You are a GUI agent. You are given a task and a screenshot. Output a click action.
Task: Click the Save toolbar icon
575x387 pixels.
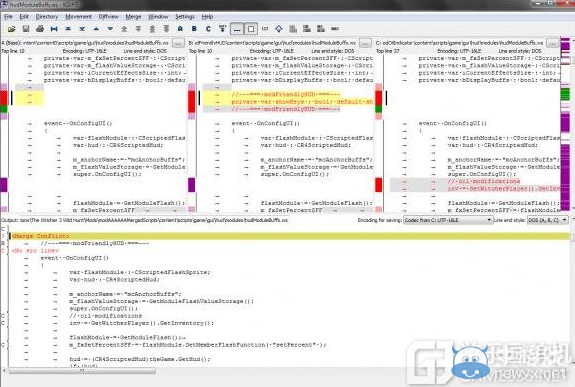point(26,29)
